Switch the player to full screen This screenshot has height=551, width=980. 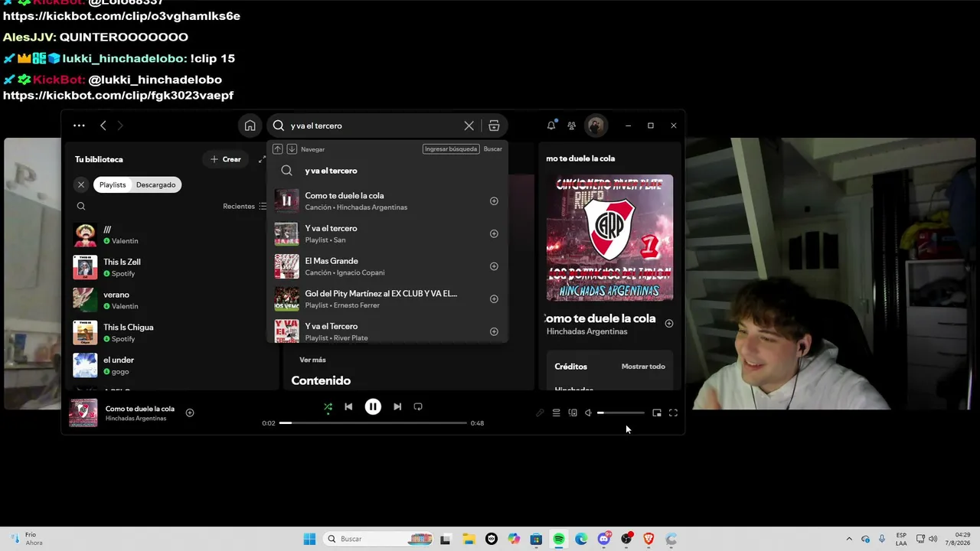pyautogui.click(x=673, y=413)
